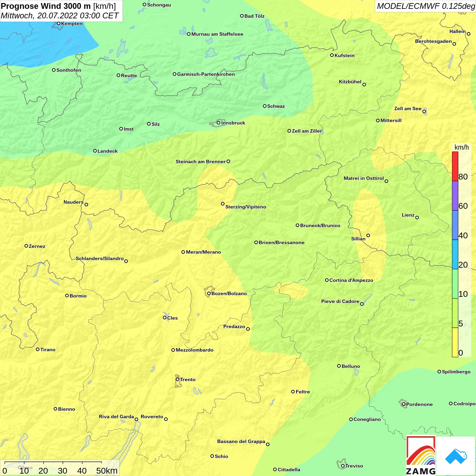Click the Landeck city label
Screen dimensions: 476x476
[107, 151]
